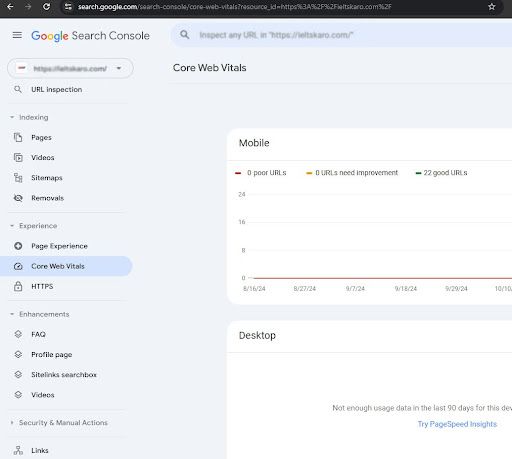Go forward using the browser forward arrow

point(28,7)
